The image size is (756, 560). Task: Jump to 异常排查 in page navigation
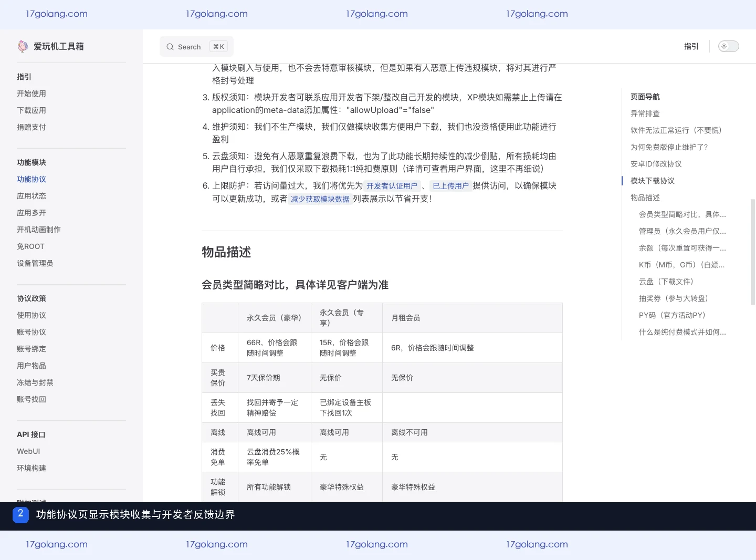point(645,113)
